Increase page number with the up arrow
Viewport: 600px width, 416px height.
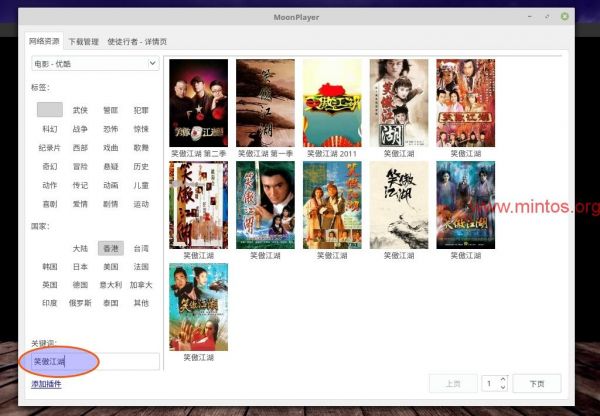pos(504,379)
